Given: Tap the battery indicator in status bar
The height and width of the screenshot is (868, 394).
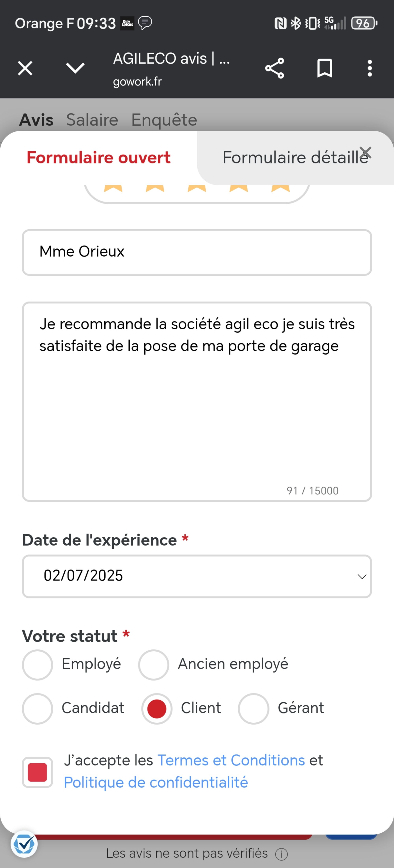Looking at the screenshot, I should click(364, 23).
